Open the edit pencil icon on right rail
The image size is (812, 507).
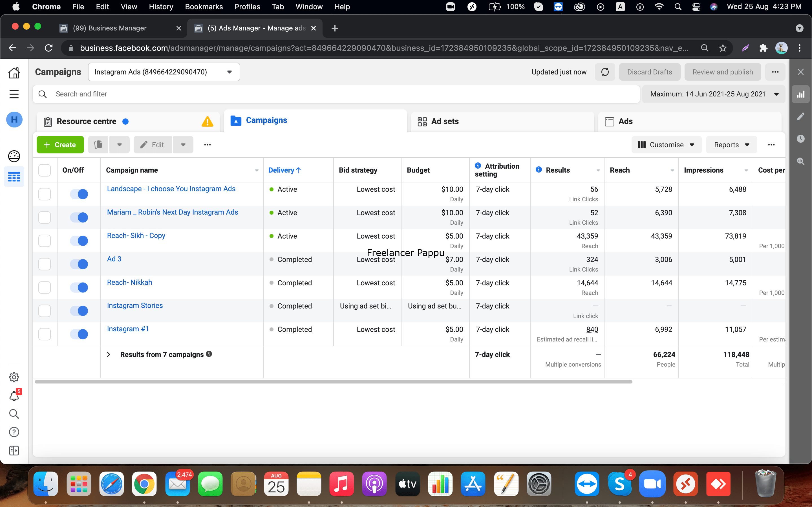coord(801,116)
